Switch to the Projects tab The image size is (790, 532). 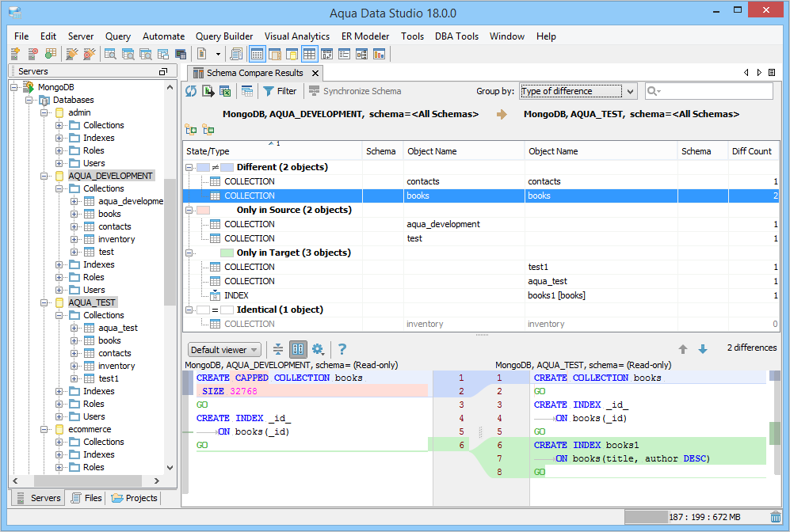(x=135, y=498)
